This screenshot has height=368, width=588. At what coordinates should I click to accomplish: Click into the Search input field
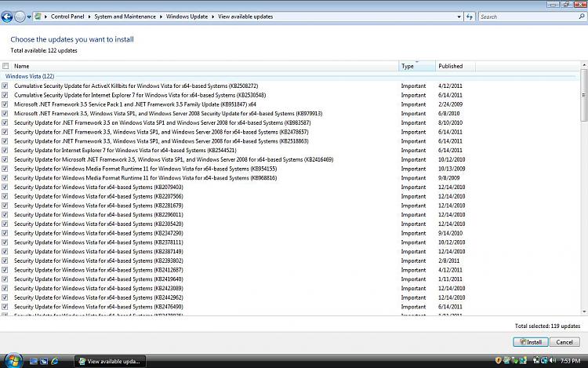(528, 16)
